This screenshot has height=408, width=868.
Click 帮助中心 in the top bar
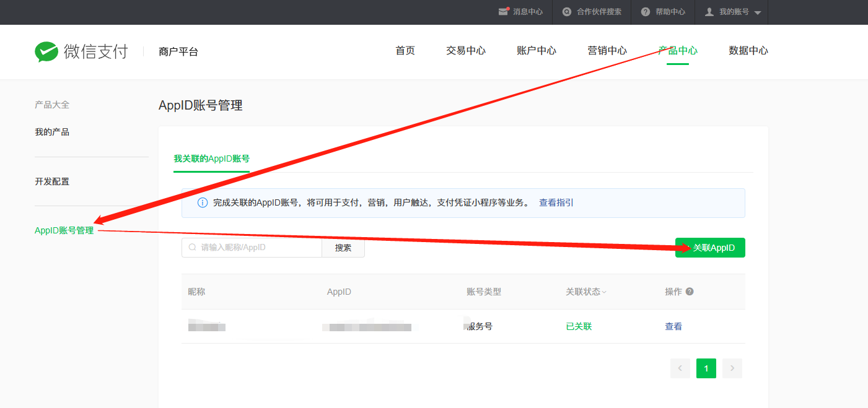(x=670, y=12)
